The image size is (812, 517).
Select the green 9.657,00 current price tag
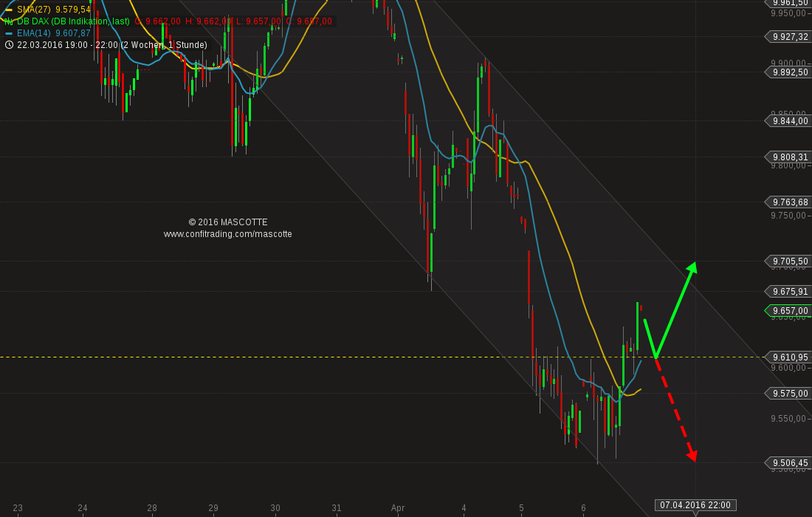click(787, 311)
